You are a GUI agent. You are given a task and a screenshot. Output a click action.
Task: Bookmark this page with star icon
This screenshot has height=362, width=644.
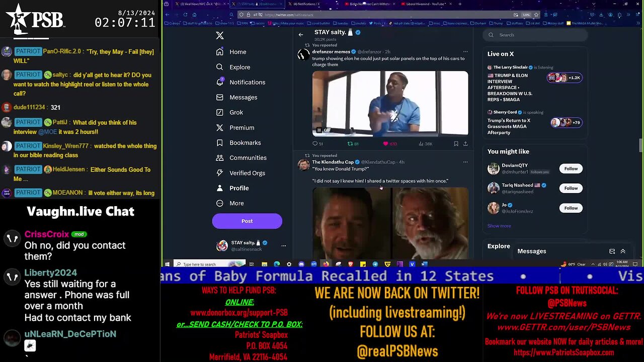coord(536,15)
